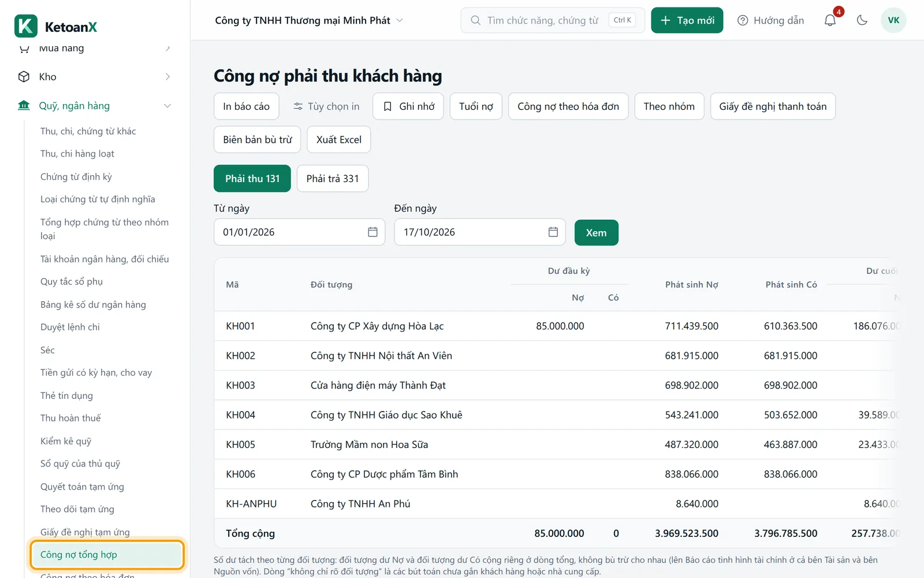This screenshot has height=578, width=924.
Task: Open Tùy chọn in options
Action: pos(326,106)
